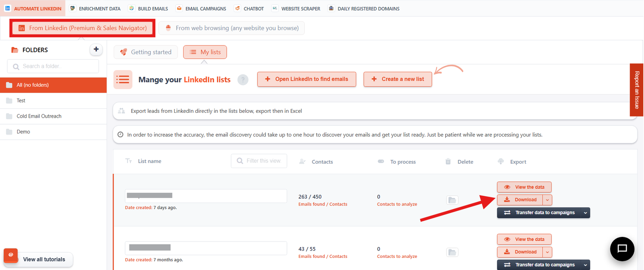This screenshot has width=644, height=270.
Task: Click delete folder icon for 43 / 55 list
Action: point(452,253)
